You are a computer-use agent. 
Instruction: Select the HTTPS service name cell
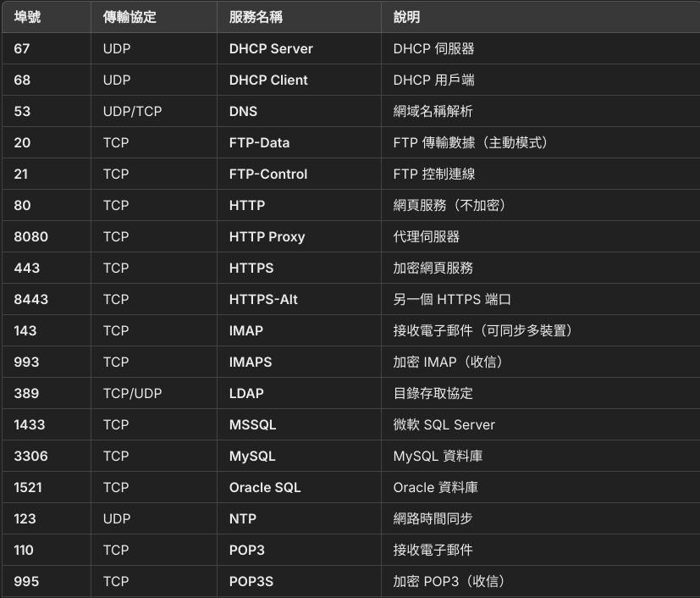251,268
